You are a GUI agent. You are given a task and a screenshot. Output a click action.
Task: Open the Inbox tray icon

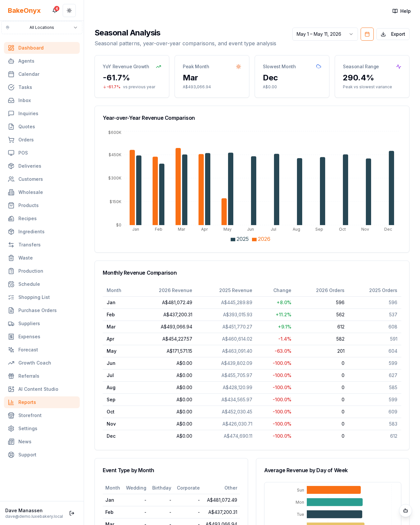pos(11,100)
